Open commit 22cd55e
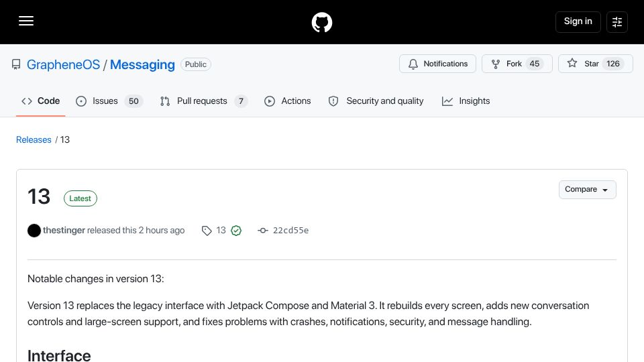This screenshot has height=362, width=644. 290,230
